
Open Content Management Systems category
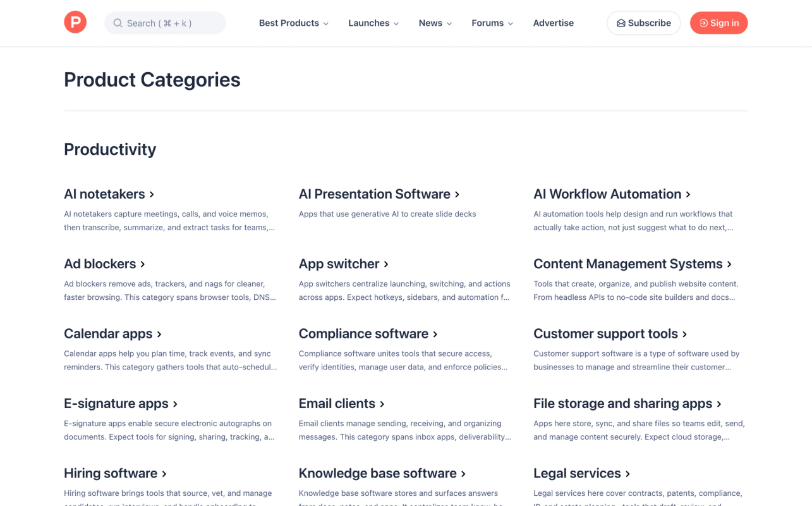[x=633, y=264]
